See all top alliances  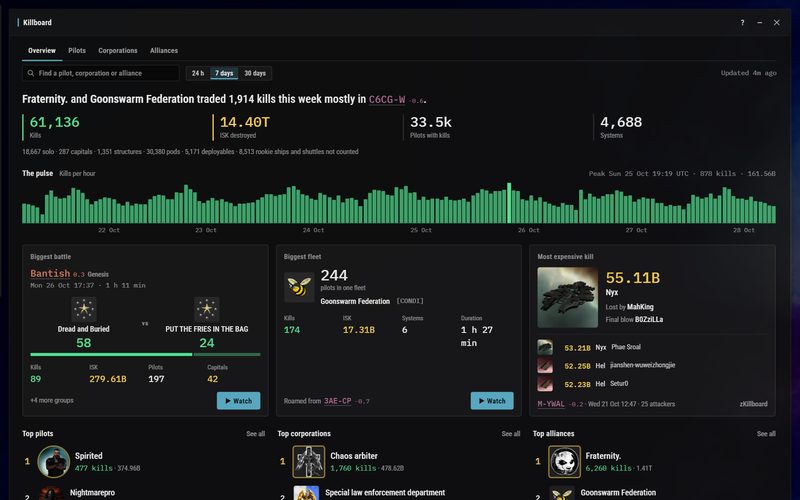tap(766, 434)
